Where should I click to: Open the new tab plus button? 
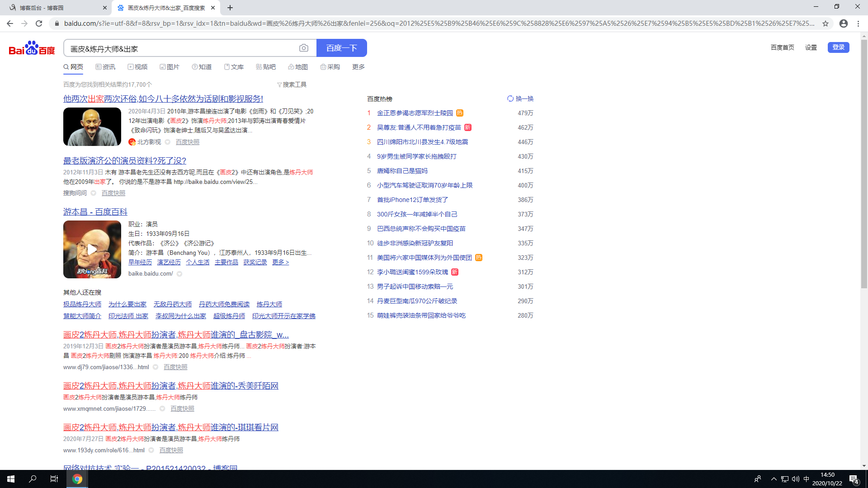pyautogui.click(x=230, y=8)
